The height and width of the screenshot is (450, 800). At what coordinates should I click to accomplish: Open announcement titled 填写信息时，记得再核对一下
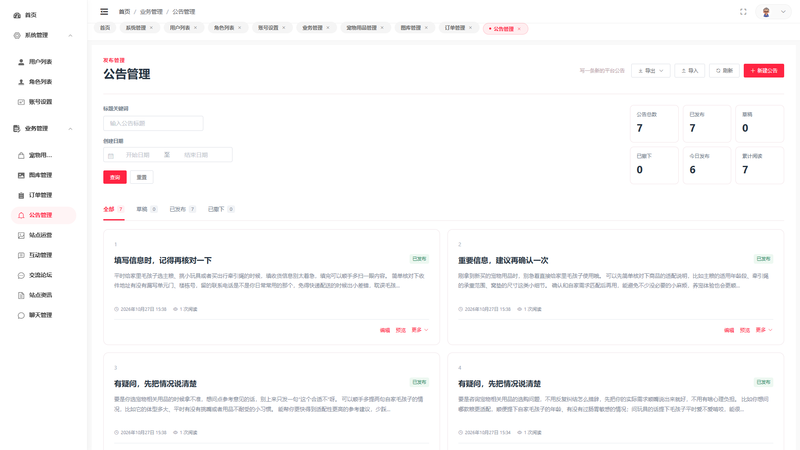pyautogui.click(x=163, y=260)
